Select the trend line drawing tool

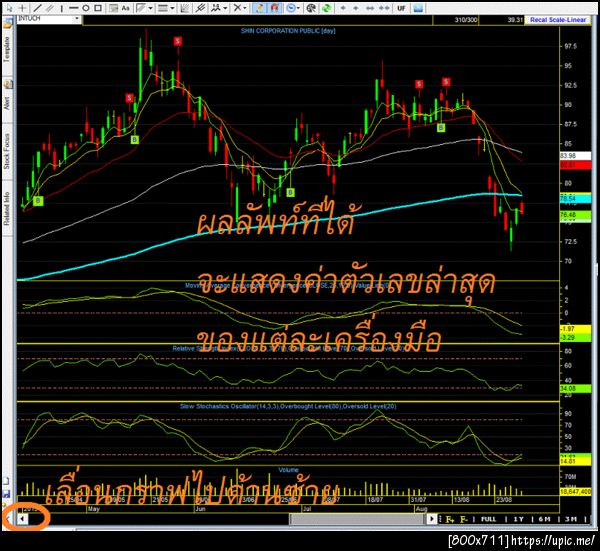38,8
